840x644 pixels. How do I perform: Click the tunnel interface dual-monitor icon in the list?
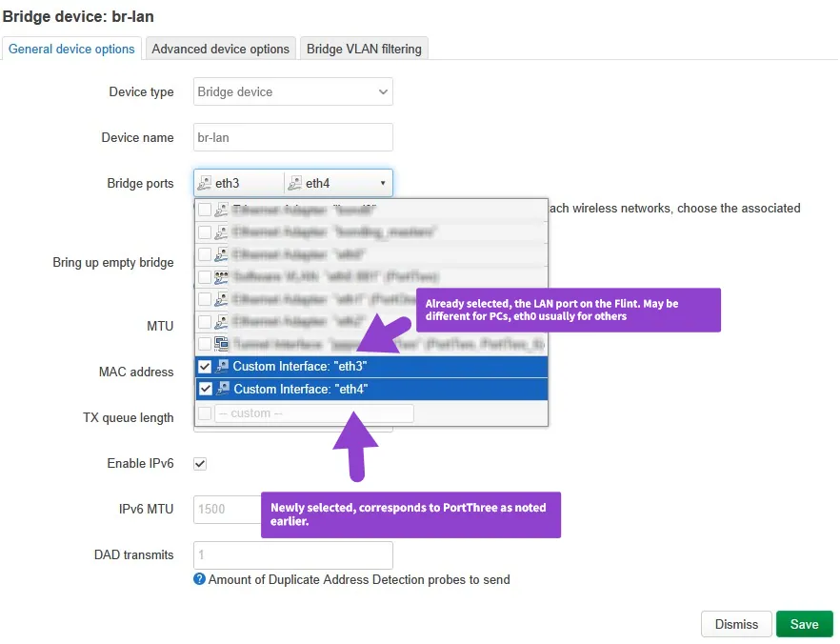[x=221, y=343]
